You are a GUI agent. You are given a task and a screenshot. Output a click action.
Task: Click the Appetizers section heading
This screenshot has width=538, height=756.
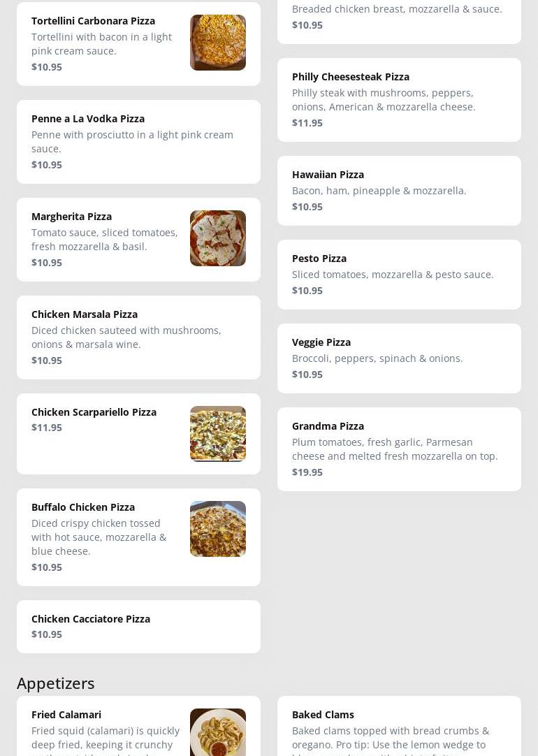click(x=56, y=683)
